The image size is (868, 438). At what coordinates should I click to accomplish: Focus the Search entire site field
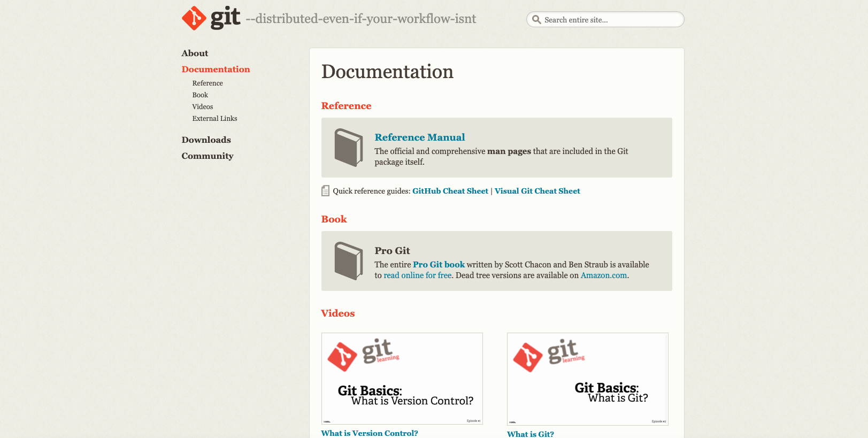(605, 20)
